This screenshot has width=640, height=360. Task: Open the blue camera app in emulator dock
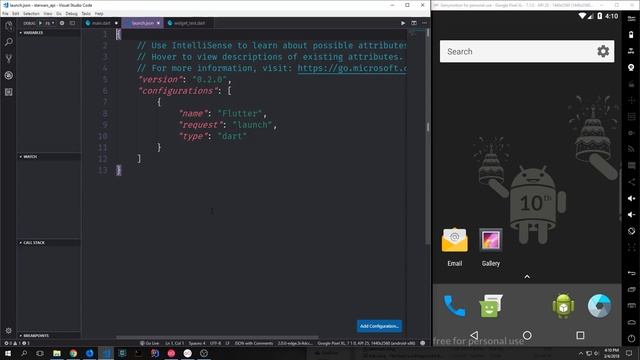599,306
